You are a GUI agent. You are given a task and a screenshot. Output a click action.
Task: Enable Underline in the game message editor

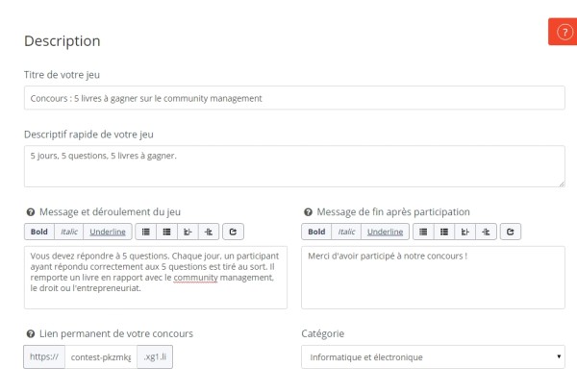tap(108, 232)
